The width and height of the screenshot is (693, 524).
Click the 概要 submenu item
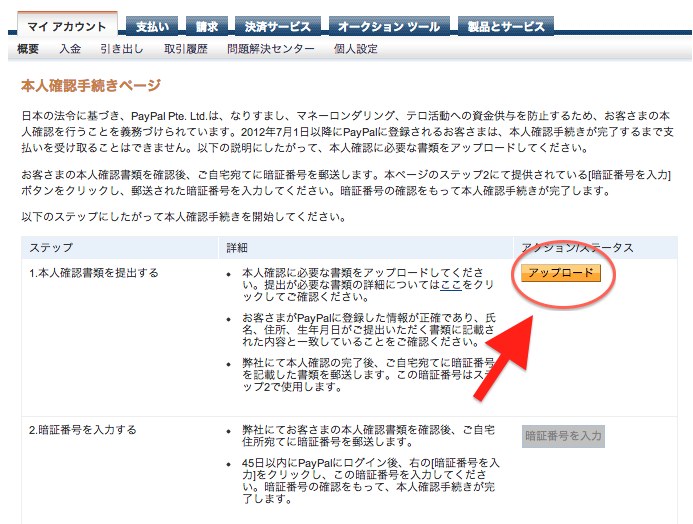[28, 48]
